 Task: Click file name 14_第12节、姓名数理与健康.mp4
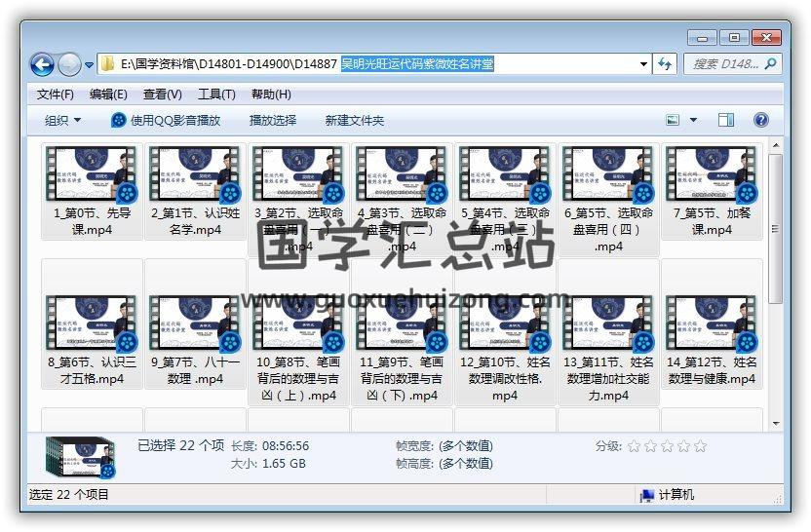(713, 370)
